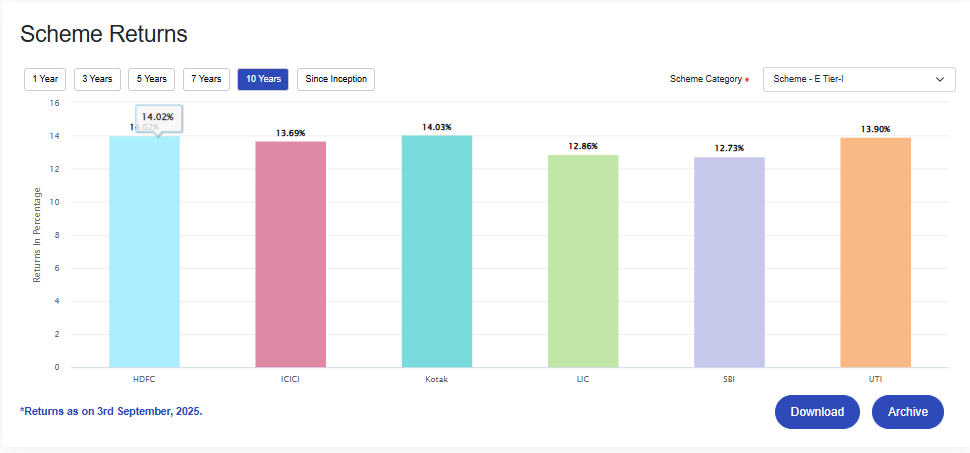Select the 3 Years period tab
This screenshot has width=970, height=453.
tap(97, 79)
